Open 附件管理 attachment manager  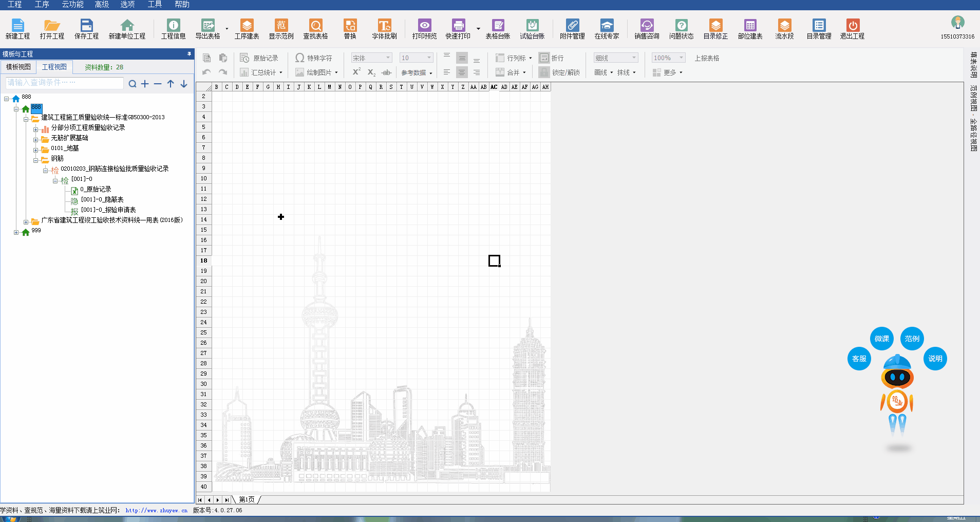point(572,29)
